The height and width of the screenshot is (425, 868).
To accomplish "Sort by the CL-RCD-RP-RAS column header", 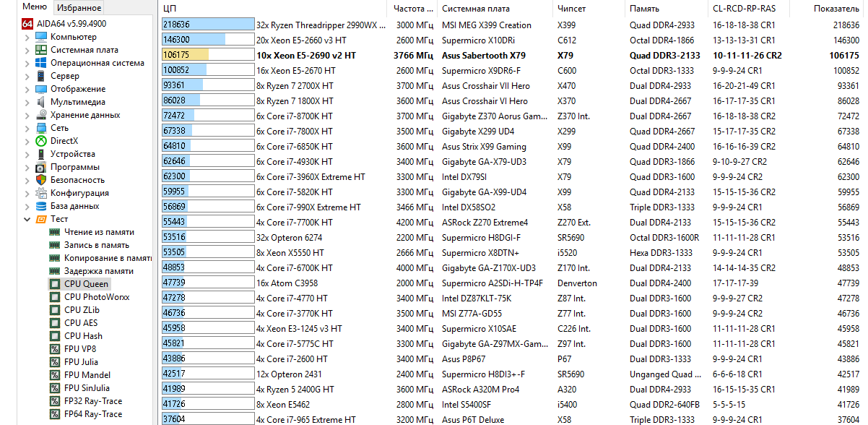I will 748,9.
